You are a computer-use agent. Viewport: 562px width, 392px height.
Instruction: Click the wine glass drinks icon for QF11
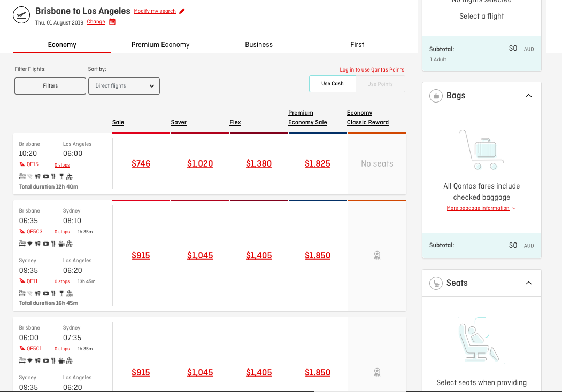tap(61, 293)
